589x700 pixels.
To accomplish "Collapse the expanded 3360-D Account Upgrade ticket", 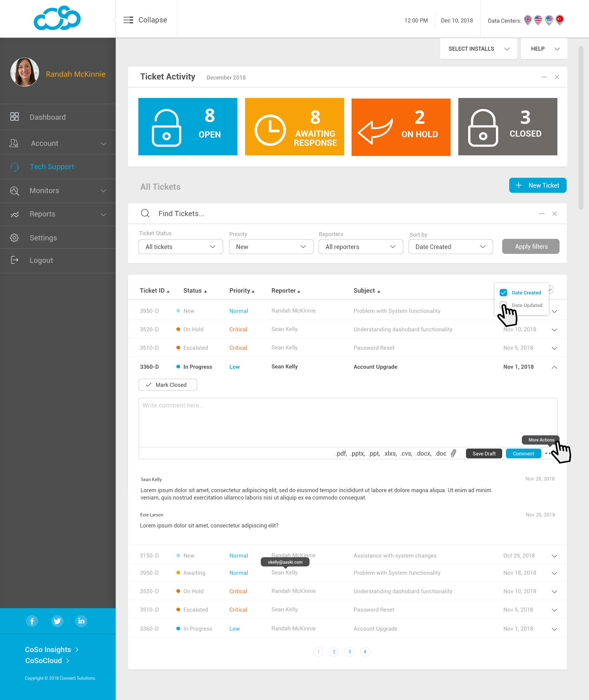I will pos(554,367).
